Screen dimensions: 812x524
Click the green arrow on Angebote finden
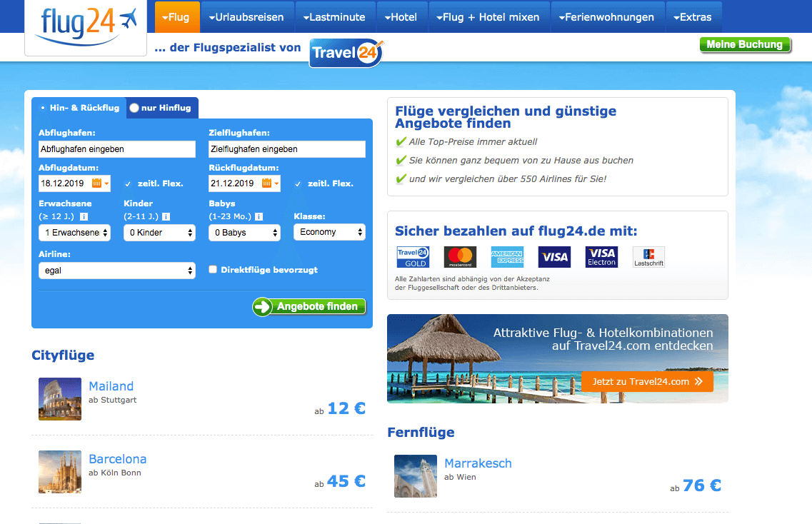click(x=263, y=306)
